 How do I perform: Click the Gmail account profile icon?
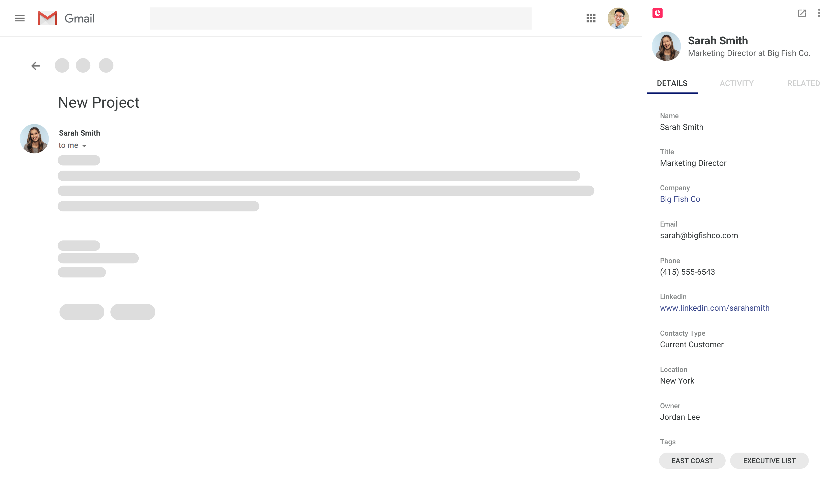tap(618, 18)
